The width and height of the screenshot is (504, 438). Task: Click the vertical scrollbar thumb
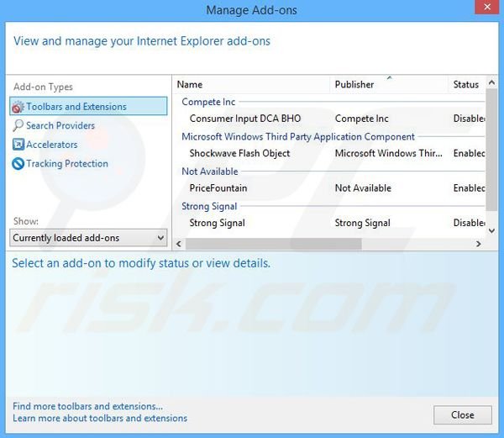(x=491, y=150)
